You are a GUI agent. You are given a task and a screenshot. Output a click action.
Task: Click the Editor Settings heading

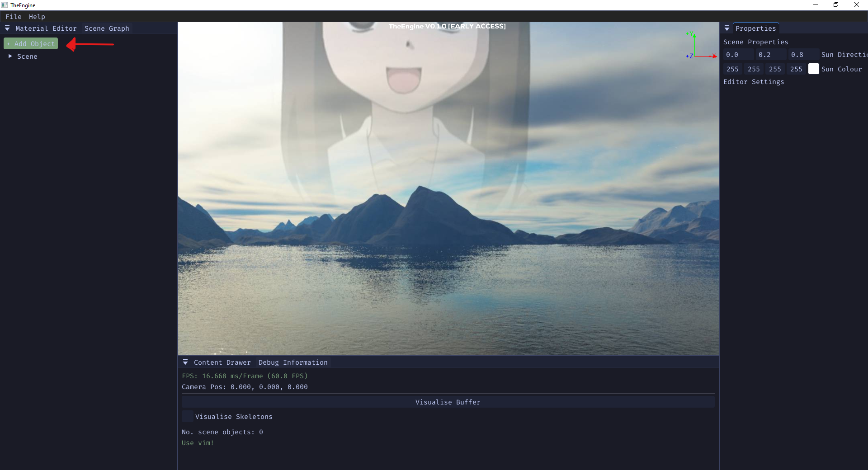(754, 82)
